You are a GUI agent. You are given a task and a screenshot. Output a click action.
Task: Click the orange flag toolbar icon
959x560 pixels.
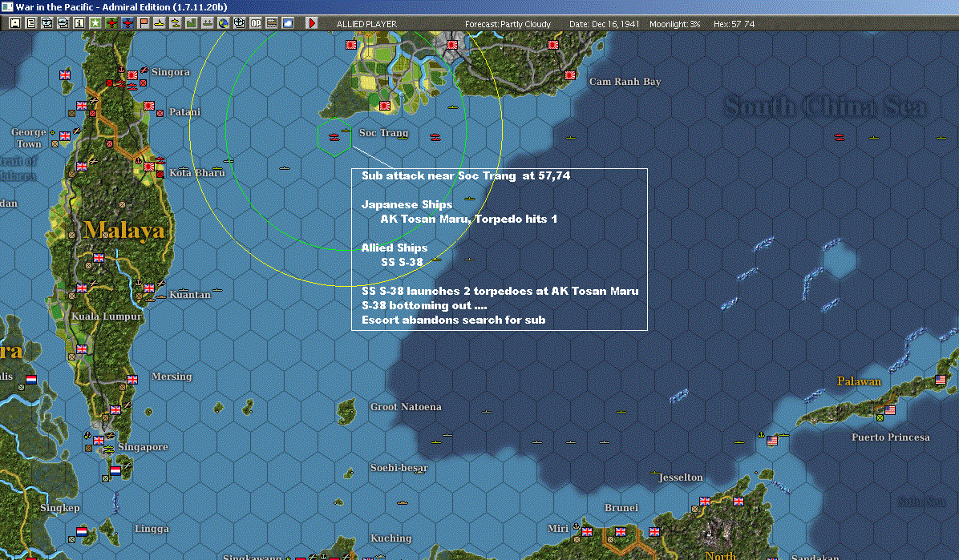(144, 23)
